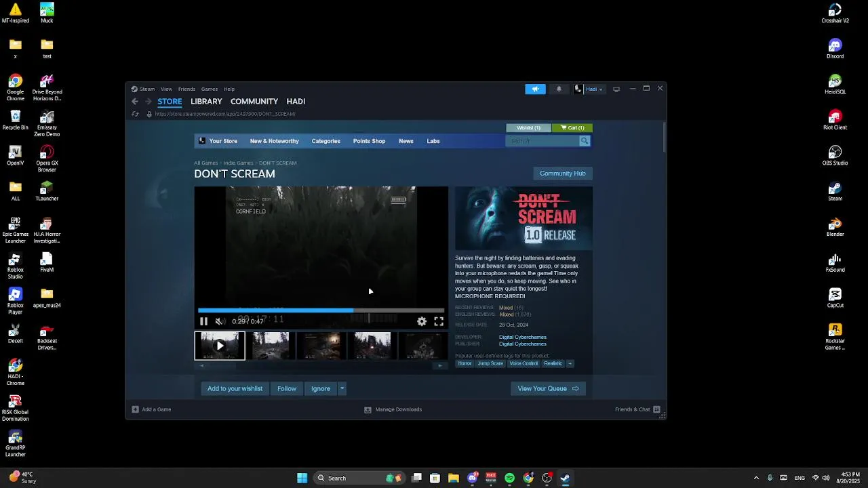The image size is (868, 488).
Task: Select the HeidiSQL desktop icon
Action: coord(835,84)
